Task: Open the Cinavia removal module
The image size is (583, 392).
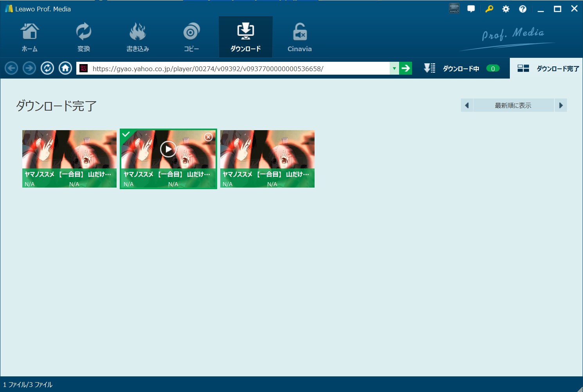Action: click(300, 38)
